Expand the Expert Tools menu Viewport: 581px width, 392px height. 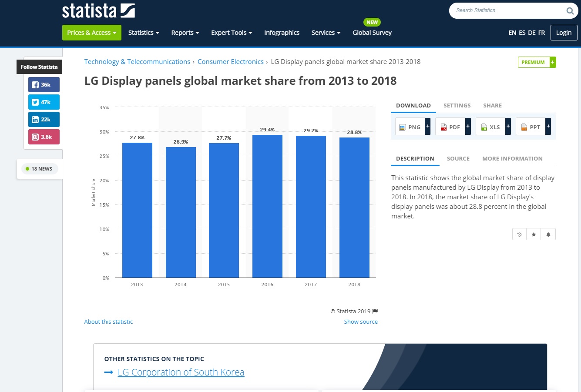click(232, 33)
